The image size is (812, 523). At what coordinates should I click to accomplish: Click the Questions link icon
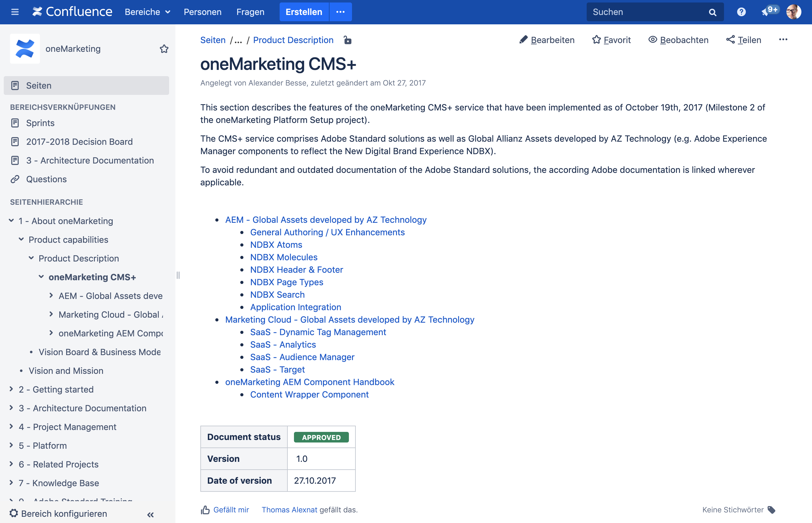point(15,179)
